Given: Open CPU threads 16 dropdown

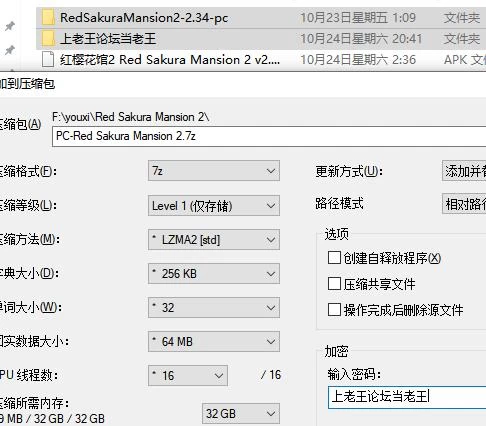Looking at the screenshot, I should pyautogui.click(x=188, y=376).
